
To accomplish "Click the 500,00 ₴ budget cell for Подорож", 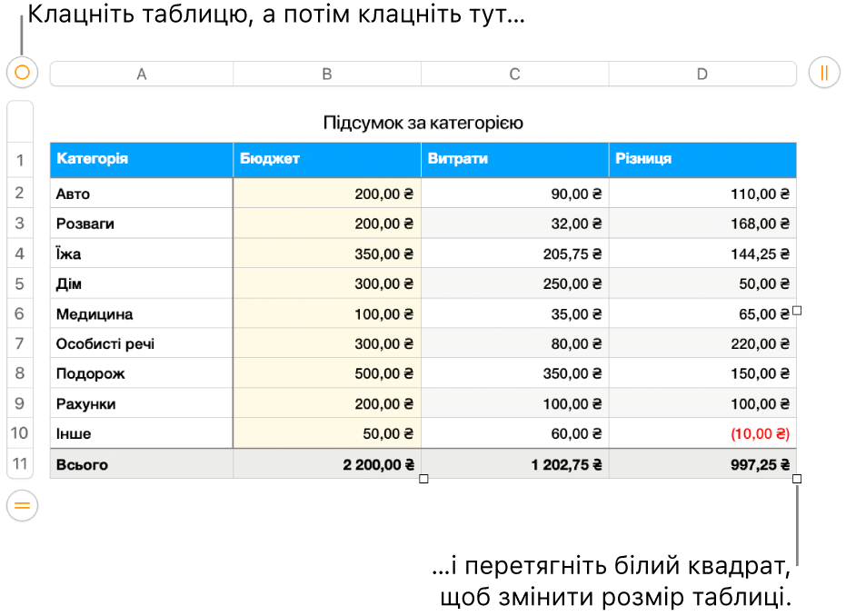I will (327, 373).
